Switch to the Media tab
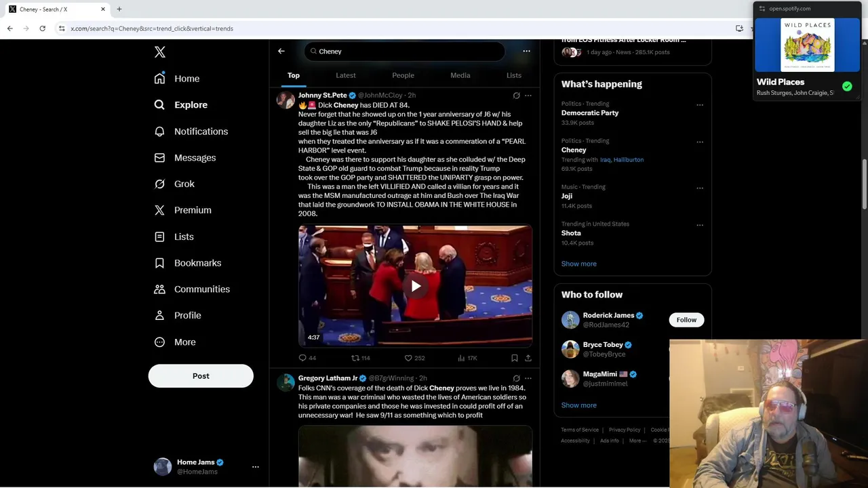 [460, 75]
